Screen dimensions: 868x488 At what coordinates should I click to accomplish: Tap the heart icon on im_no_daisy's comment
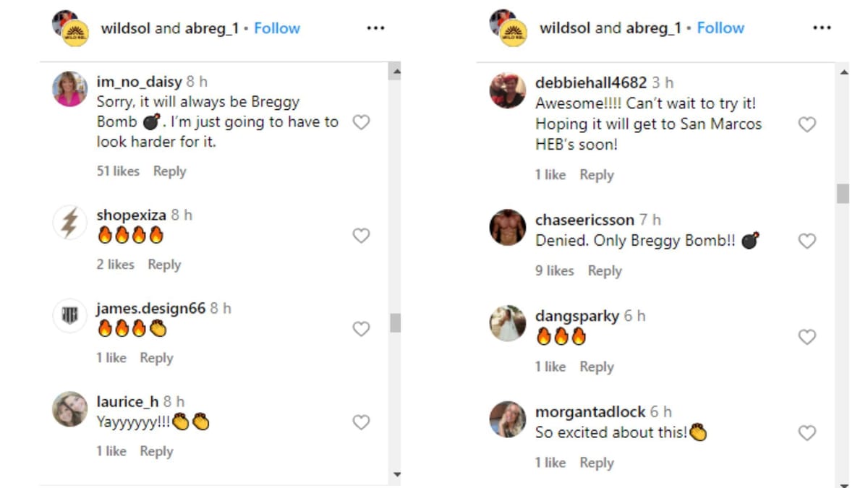pos(362,123)
